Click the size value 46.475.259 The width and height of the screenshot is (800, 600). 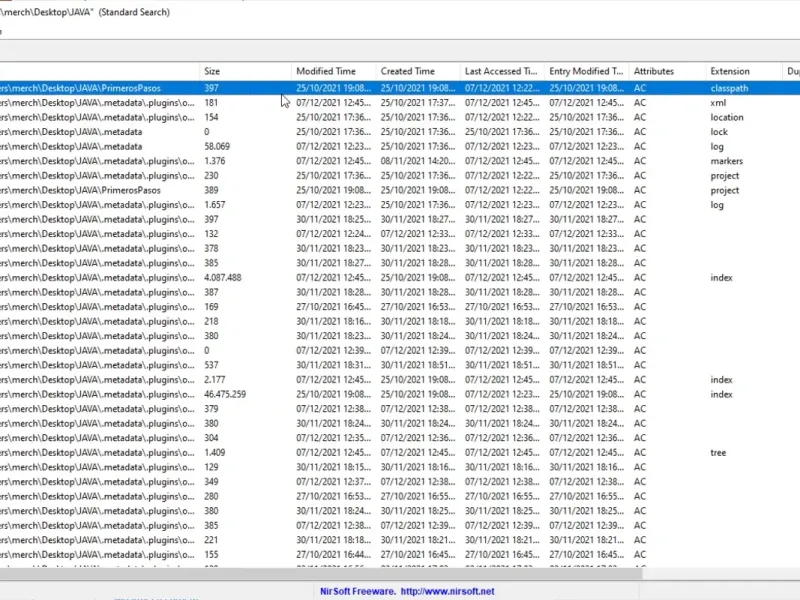click(x=224, y=394)
